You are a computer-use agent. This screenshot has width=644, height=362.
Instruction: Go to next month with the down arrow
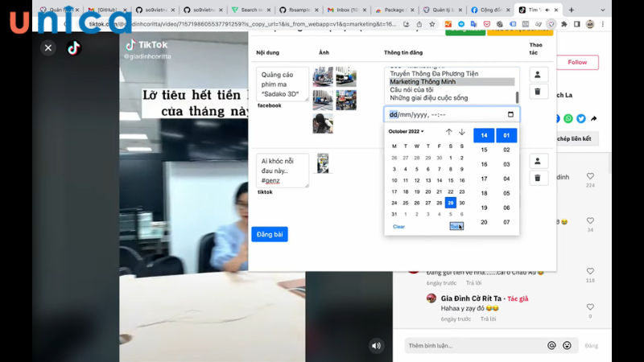point(461,132)
